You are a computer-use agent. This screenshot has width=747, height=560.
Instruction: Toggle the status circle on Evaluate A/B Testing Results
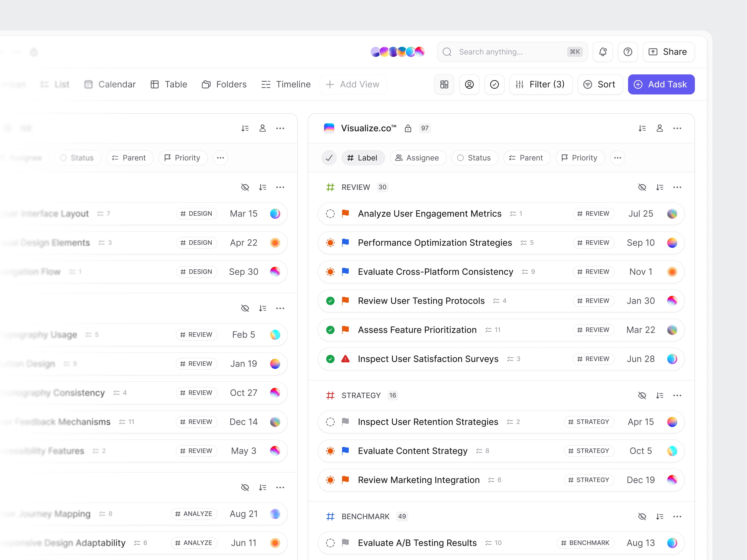(330, 543)
